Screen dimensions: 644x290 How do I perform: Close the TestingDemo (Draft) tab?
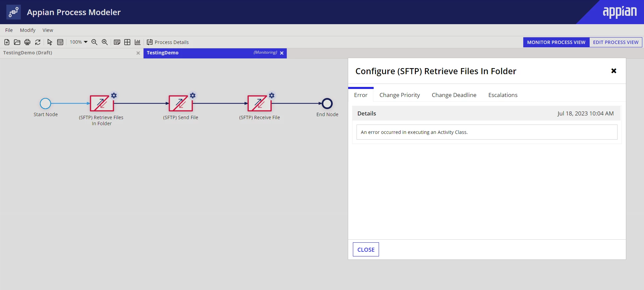138,53
